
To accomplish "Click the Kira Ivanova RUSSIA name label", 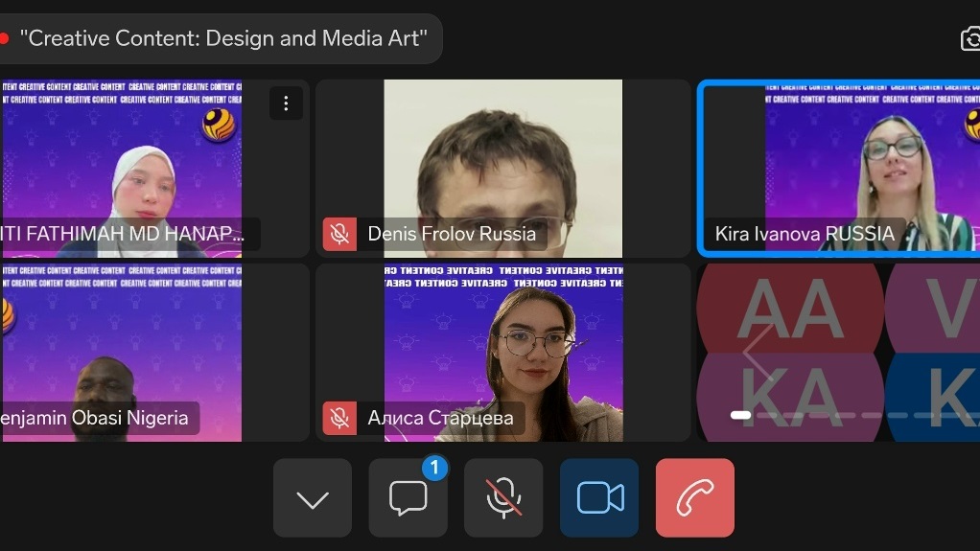I will (x=804, y=234).
